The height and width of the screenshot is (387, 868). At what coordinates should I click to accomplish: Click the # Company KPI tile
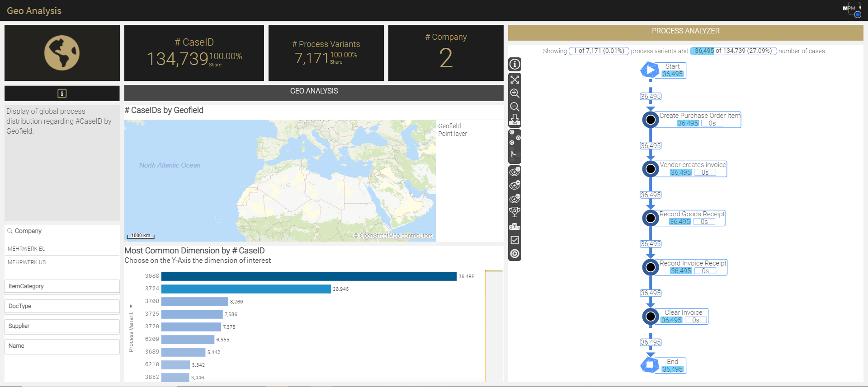(x=446, y=53)
